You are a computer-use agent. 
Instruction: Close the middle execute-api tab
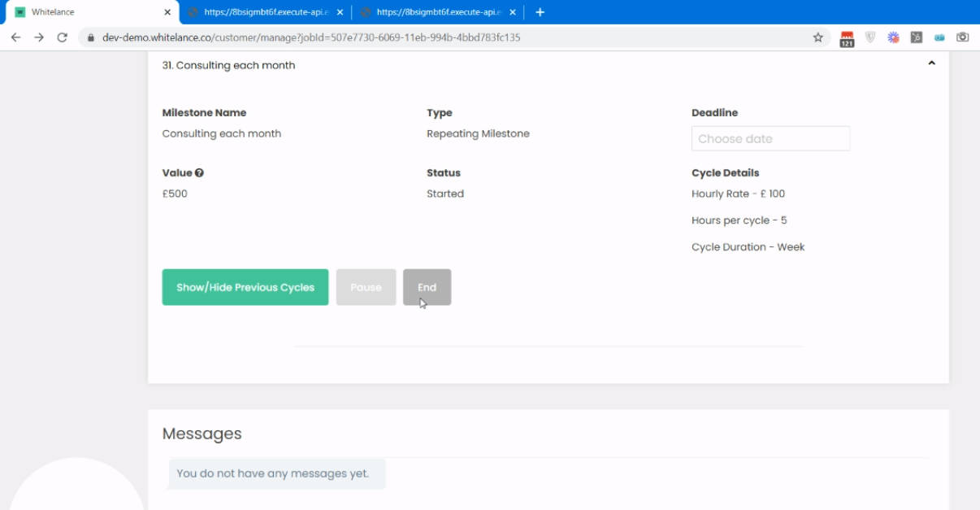click(x=340, y=12)
